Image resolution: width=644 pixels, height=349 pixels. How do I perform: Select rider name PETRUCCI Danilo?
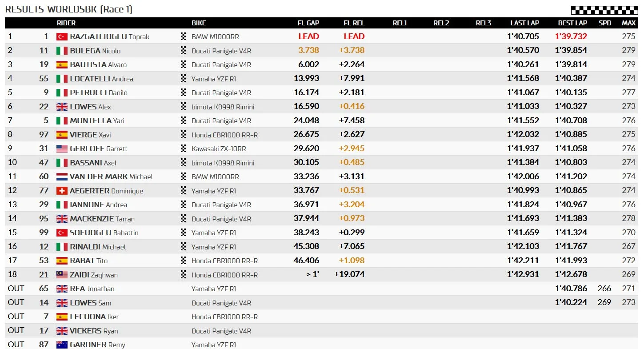(99, 92)
